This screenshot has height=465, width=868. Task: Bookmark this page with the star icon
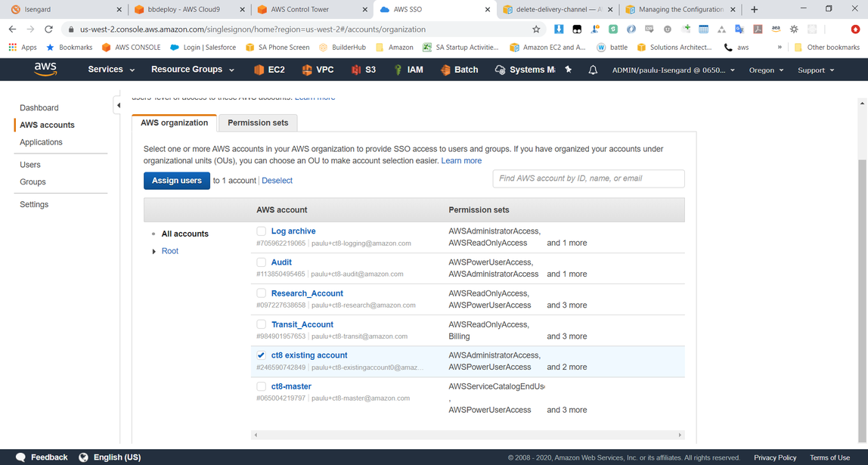536,29
